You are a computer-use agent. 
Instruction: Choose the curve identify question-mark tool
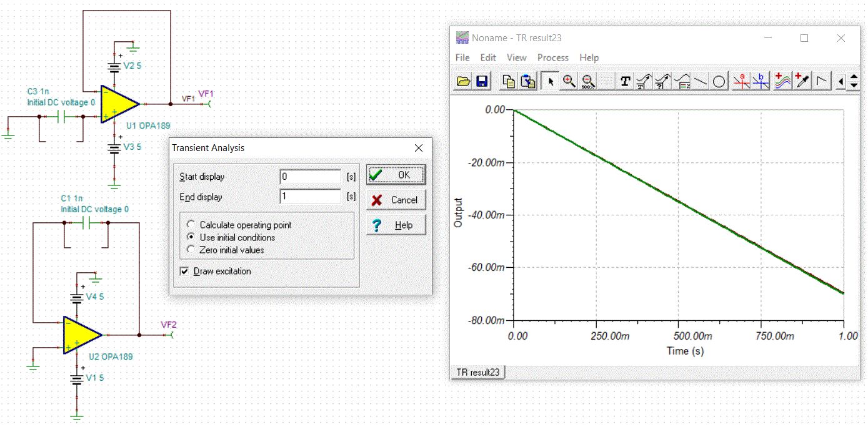662,81
